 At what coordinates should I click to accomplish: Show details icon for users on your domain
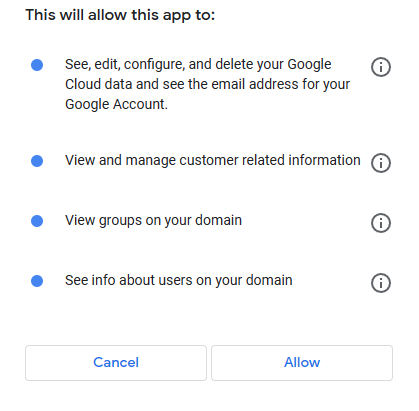[x=381, y=283]
